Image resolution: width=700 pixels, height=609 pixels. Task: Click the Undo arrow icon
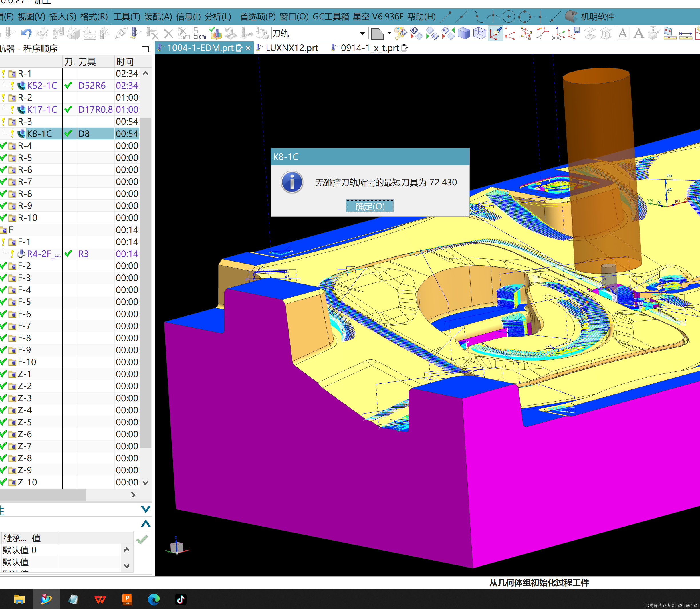(x=27, y=33)
